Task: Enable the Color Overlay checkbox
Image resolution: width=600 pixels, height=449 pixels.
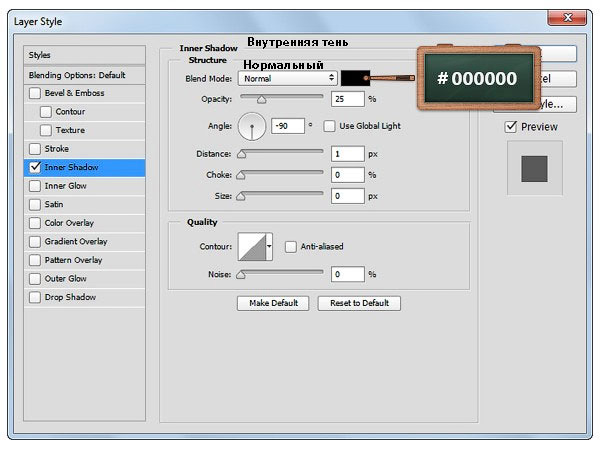Action: coord(35,223)
